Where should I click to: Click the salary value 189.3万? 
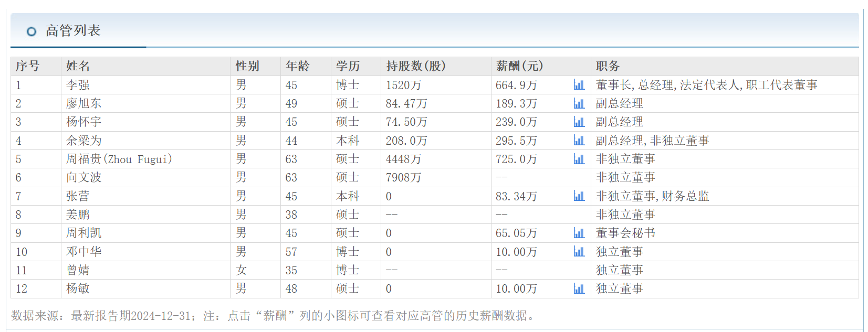517,103
